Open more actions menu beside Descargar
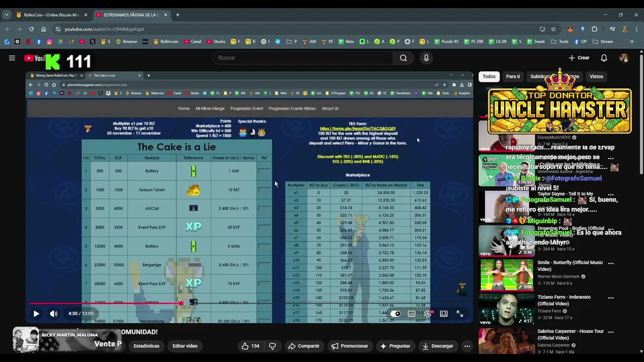Image resolution: width=644 pixels, height=362 pixels. click(x=467, y=346)
